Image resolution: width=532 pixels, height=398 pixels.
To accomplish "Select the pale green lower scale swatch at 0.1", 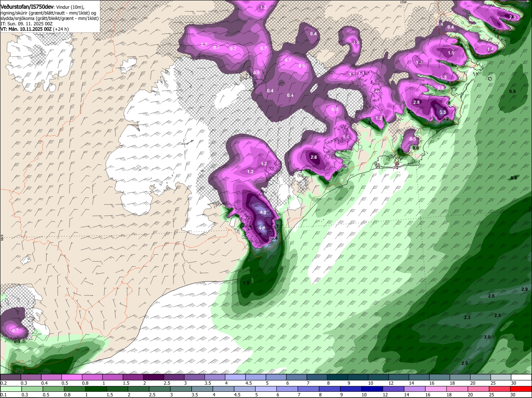I will [x=10, y=389].
